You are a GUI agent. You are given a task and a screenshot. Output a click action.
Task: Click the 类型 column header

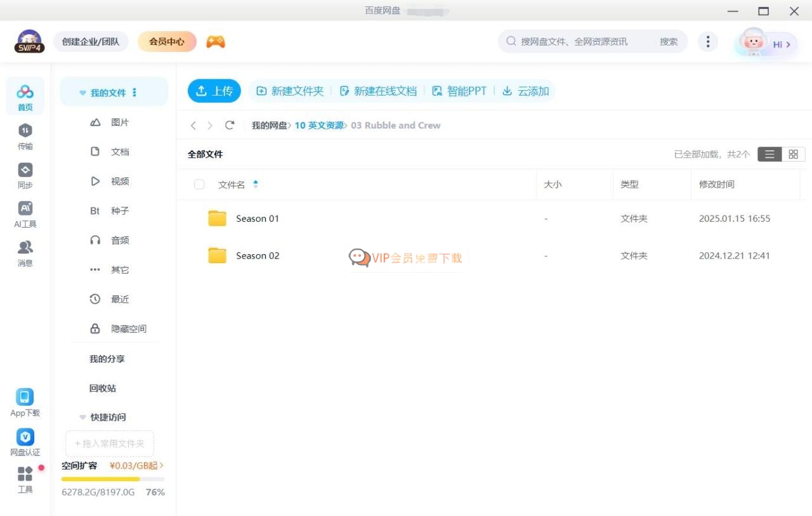tap(629, 184)
